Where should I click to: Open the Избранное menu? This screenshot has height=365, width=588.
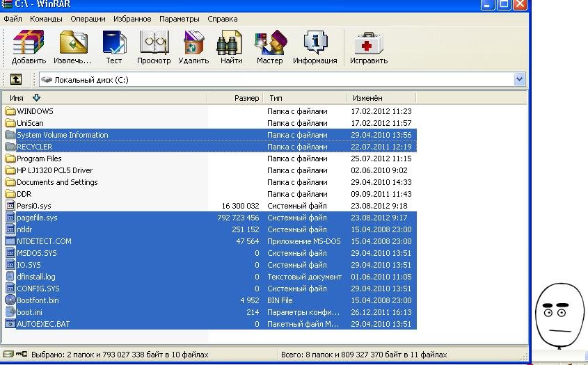tap(132, 19)
